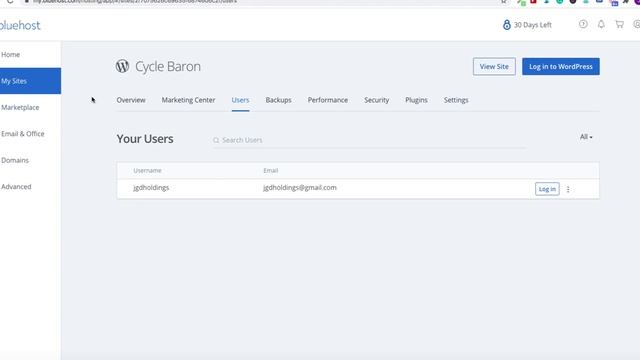This screenshot has width=640, height=360.
Task: Click Log in for user jgdholdings
Action: [x=547, y=189]
